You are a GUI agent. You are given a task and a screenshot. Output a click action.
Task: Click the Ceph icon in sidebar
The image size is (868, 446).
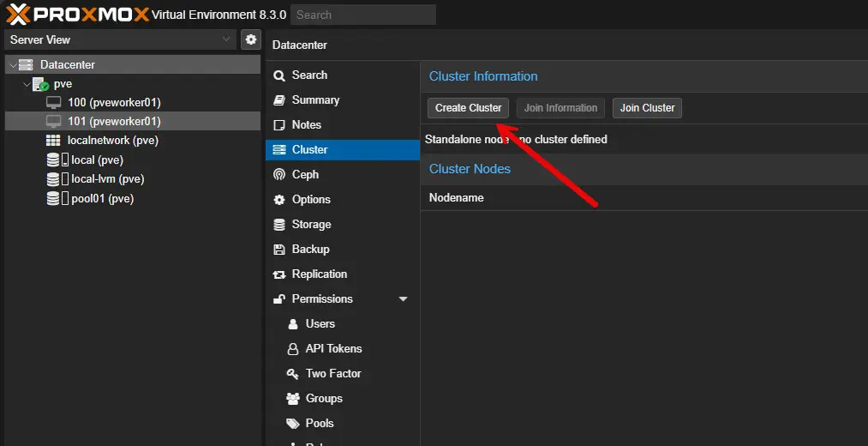[x=278, y=174]
